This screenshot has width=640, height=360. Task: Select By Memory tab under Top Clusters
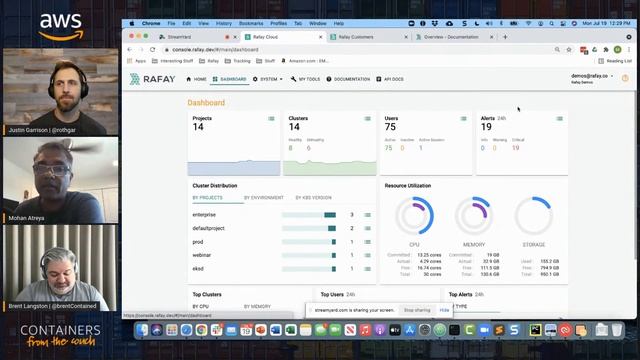pos(257,306)
